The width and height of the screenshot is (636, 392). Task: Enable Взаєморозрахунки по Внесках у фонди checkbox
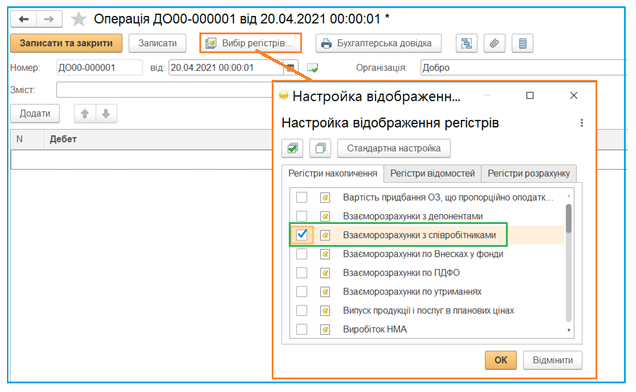301,254
